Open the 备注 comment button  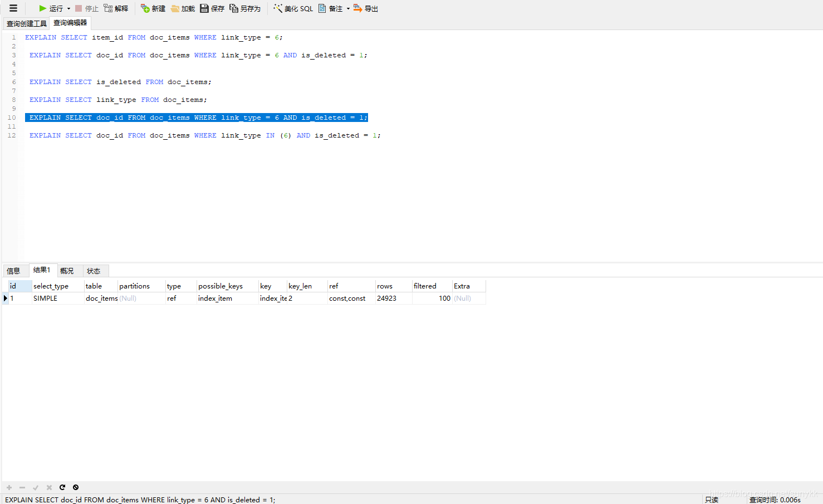point(331,8)
